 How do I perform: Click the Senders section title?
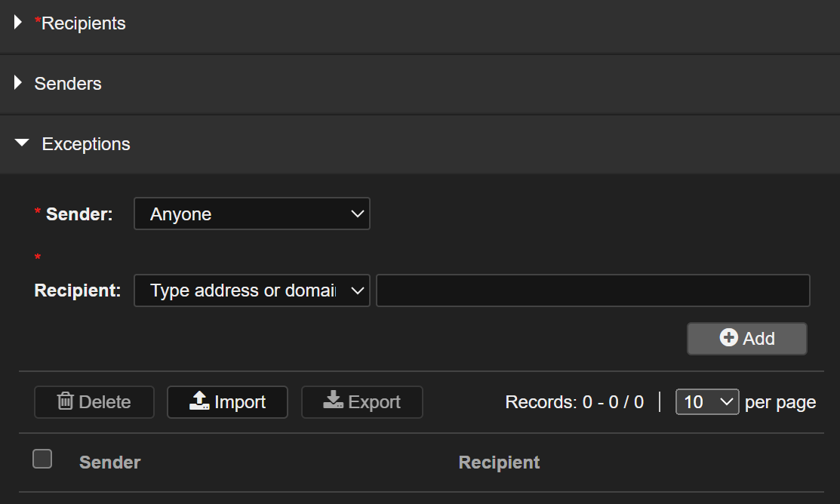[x=68, y=83]
